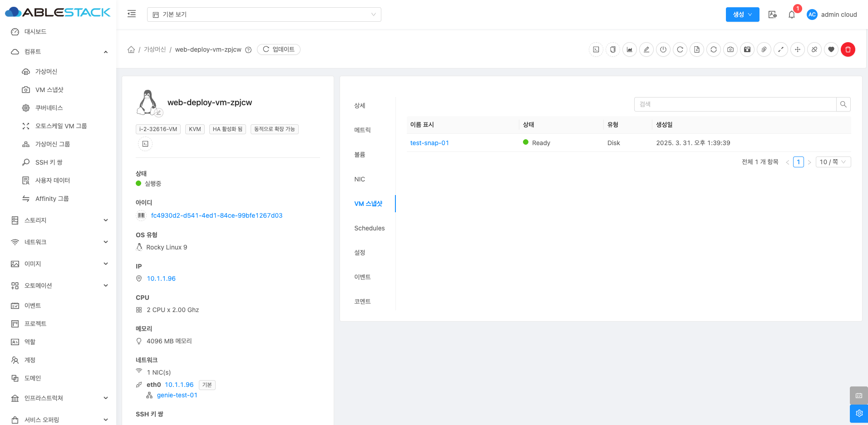868x425 pixels.
Task: Click the heart icon in toolbar
Action: [831, 49]
